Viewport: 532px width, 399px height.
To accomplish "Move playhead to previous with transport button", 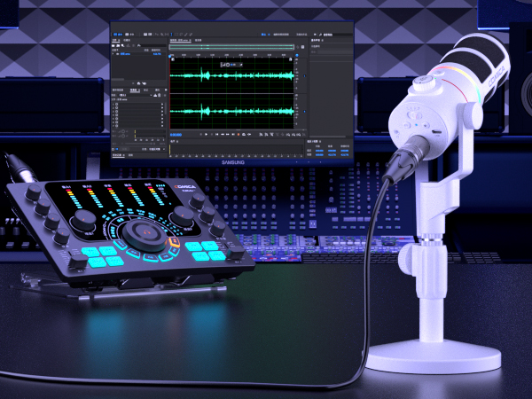I will 217,135.
